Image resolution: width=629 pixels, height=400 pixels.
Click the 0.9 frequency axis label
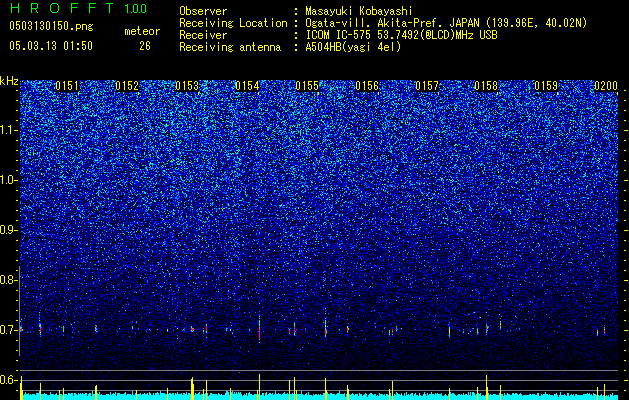9,230
